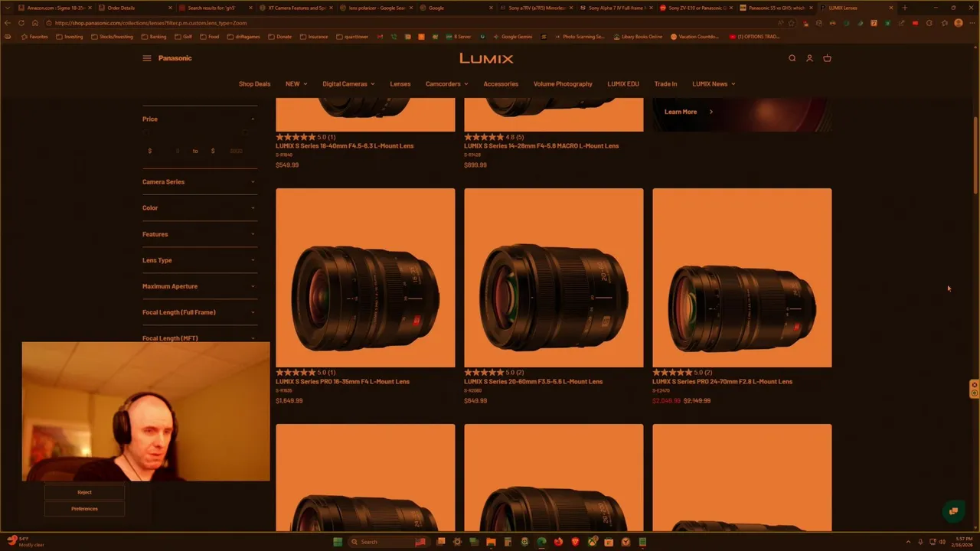Expand the Focal Length (Full Frame) filter

click(199, 312)
